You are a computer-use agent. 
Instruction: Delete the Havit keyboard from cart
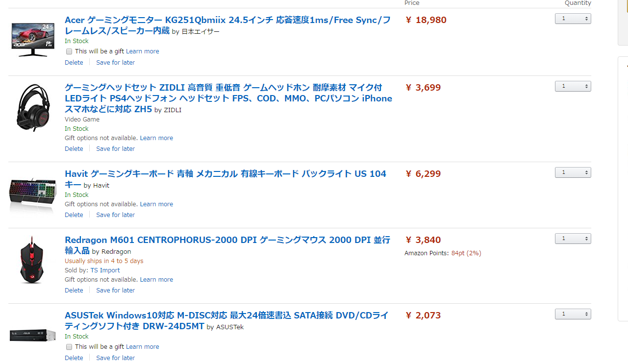[x=74, y=215]
